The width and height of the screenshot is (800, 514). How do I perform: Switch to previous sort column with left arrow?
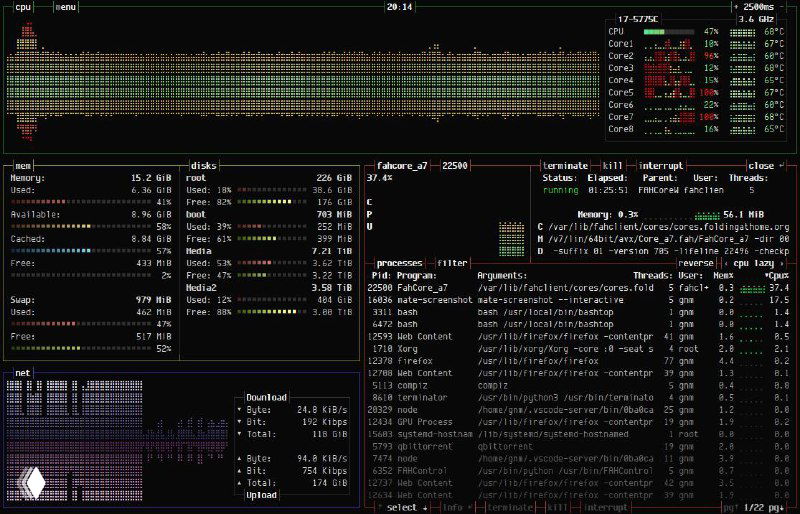pos(727,263)
